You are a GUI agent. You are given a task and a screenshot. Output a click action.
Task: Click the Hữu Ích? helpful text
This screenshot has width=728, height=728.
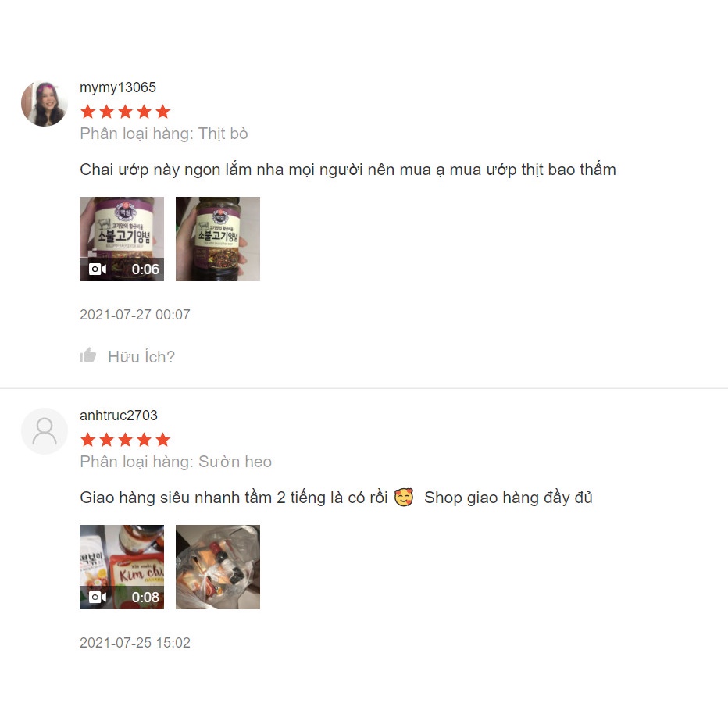coord(141,356)
